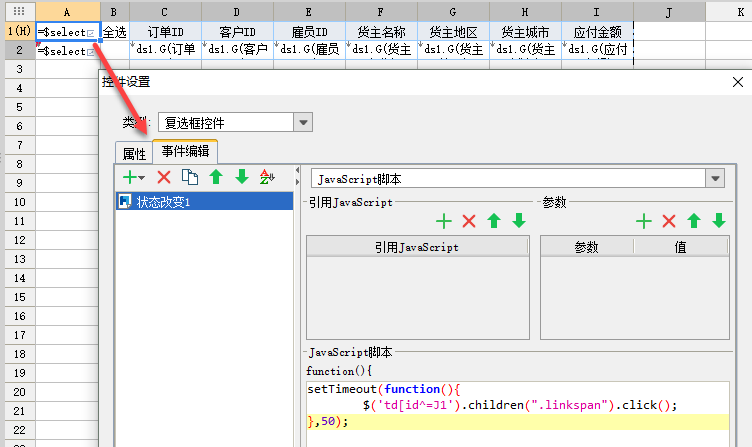Select the 订单ID header cell
Screen dimensions: 752x447
tap(165, 32)
